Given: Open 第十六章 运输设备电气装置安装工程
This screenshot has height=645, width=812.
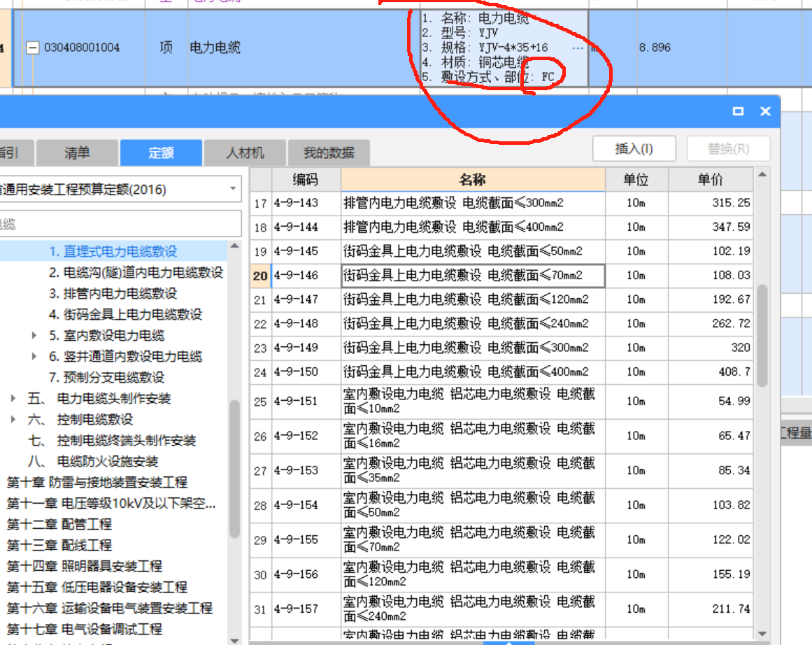Looking at the screenshot, I should [109, 608].
